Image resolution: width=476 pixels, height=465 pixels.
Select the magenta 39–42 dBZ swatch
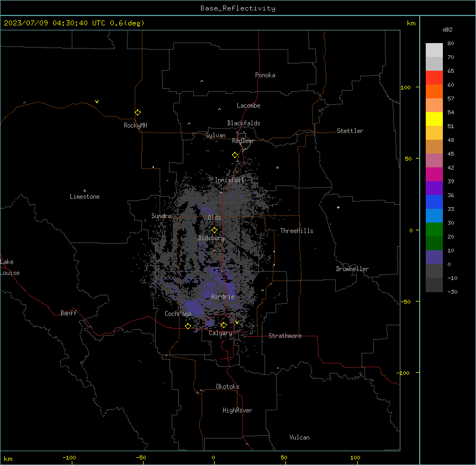pyautogui.click(x=434, y=174)
